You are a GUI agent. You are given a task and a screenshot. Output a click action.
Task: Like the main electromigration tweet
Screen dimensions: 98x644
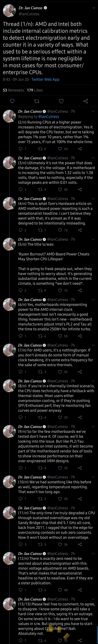[x=61, y=101]
